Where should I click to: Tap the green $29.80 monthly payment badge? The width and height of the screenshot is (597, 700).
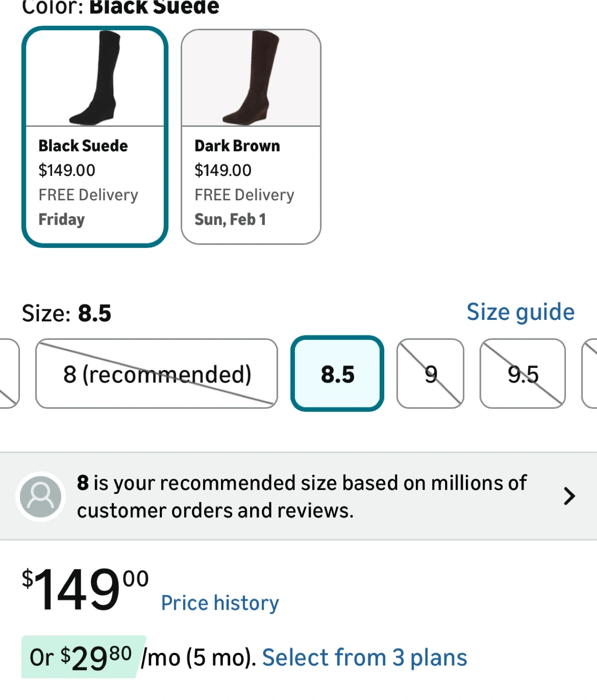coord(82,657)
